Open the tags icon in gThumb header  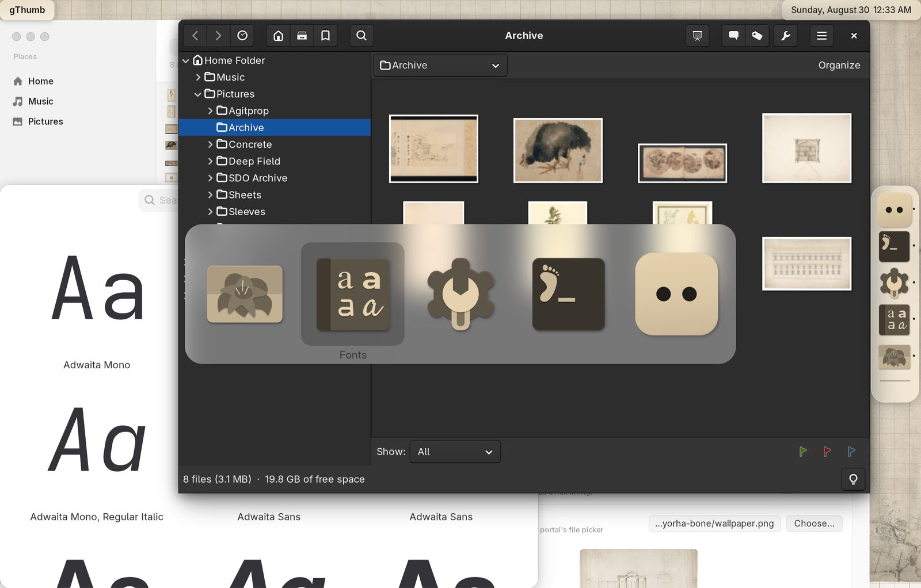click(757, 36)
